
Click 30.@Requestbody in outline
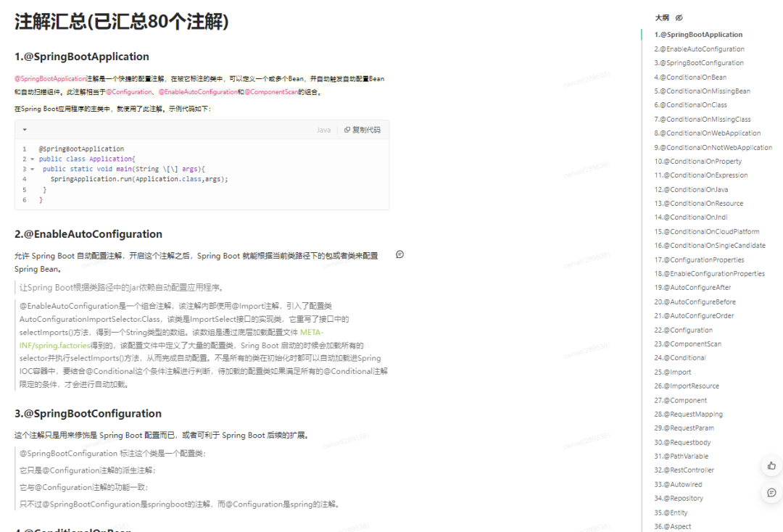pos(682,443)
